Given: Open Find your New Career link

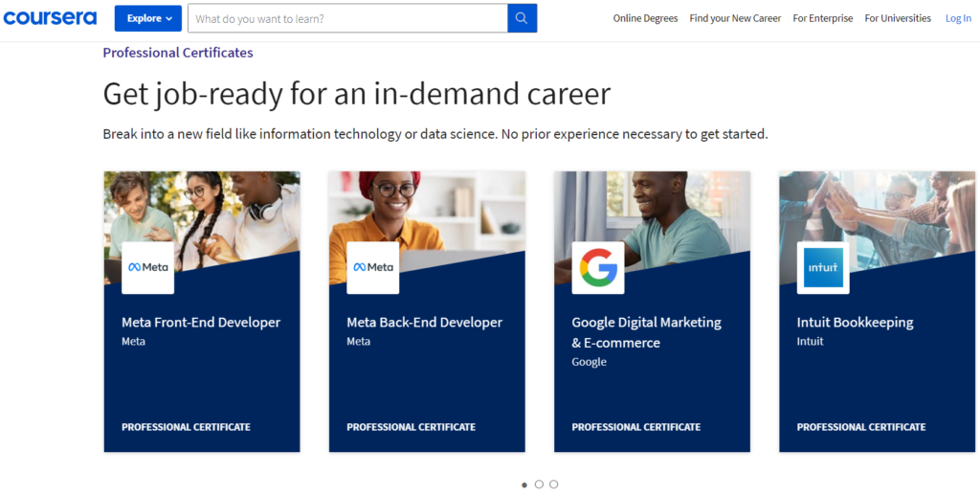Looking at the screenshot, I should click(x=735, y=18).
